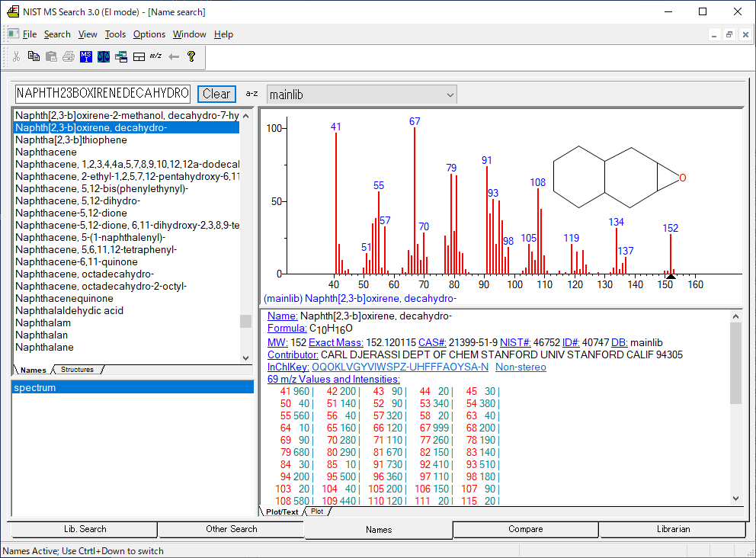Click the teal cascading windows toolbar icon
Screen dimensions: 756x558
[121, 56]
